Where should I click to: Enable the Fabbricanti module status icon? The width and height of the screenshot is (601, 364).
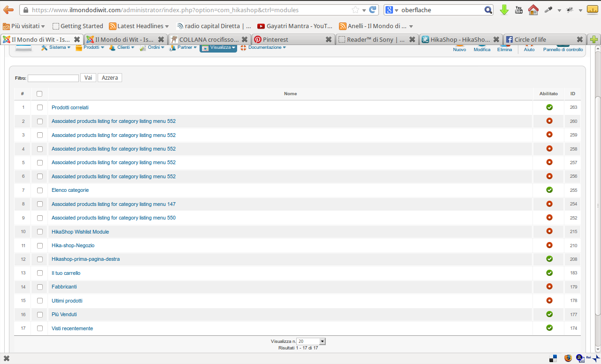pos(549,287)
